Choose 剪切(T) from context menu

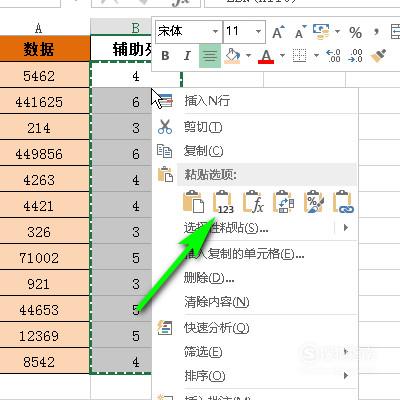pos(254,127)
